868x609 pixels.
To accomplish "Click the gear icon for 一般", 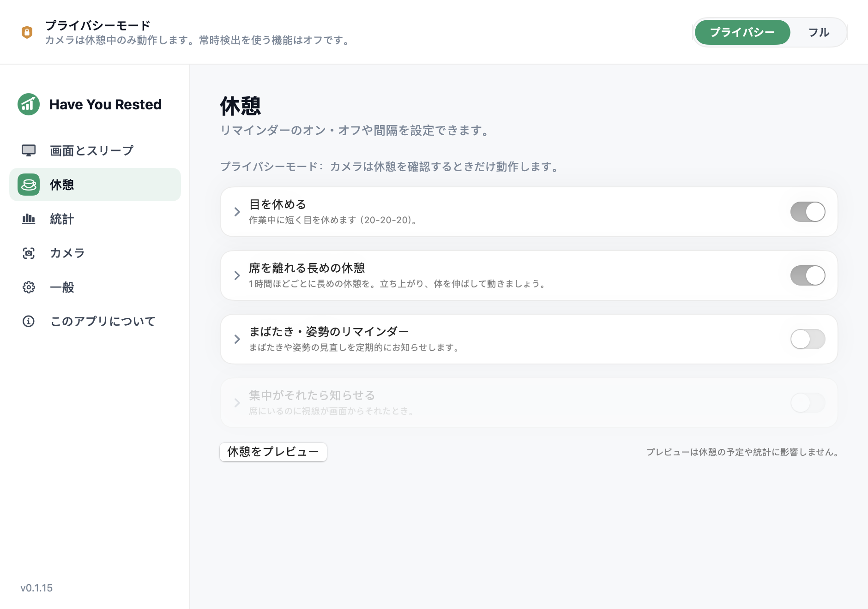I will click(x=29, y=287).
